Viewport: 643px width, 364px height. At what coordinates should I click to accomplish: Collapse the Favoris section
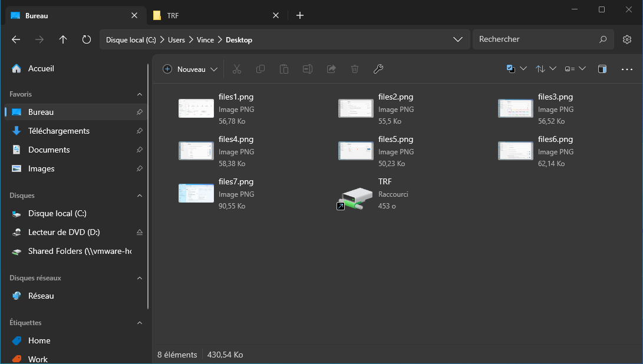[x=140, y=94]
